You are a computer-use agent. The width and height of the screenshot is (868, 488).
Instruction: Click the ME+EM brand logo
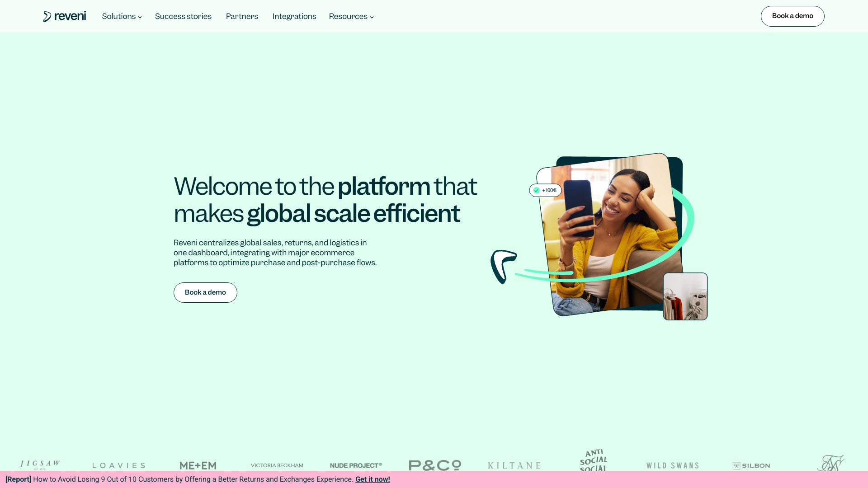click(x=198, y=465)
